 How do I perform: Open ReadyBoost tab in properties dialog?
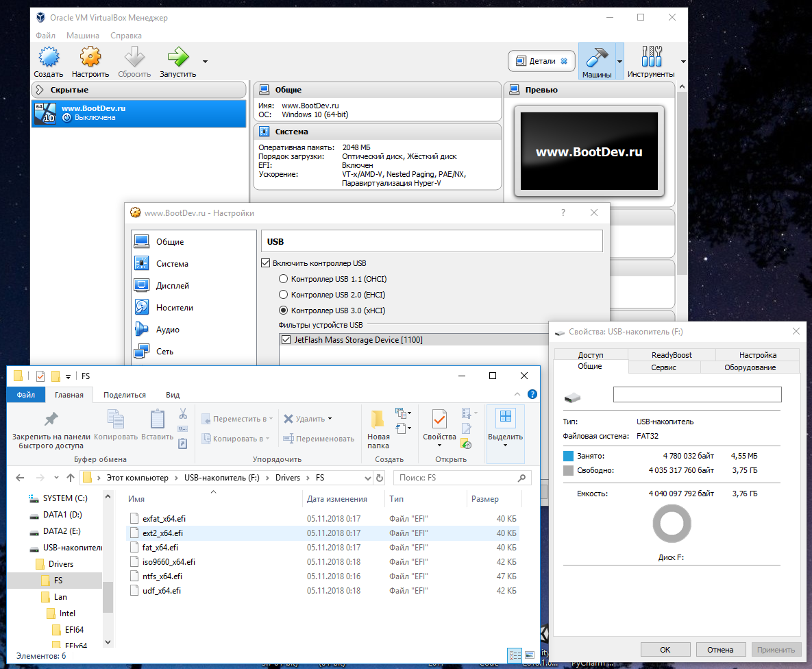(x=671, y=355)
